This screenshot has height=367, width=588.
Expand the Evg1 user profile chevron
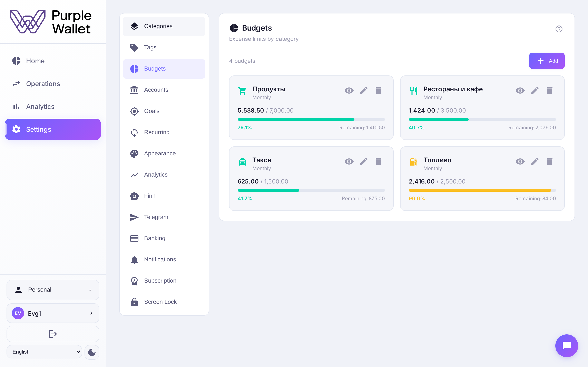(91, 313)
